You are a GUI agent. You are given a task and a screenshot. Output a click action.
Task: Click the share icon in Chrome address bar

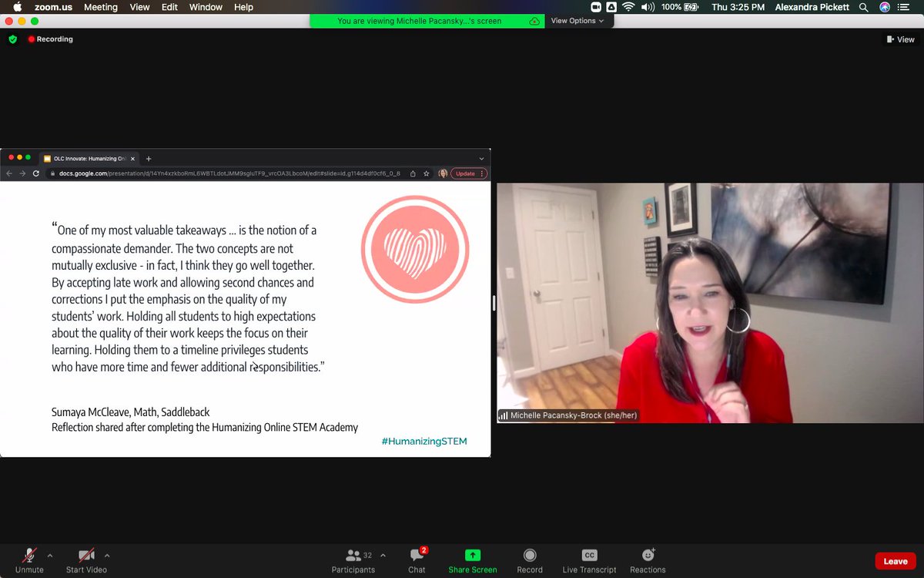(413, 173)
